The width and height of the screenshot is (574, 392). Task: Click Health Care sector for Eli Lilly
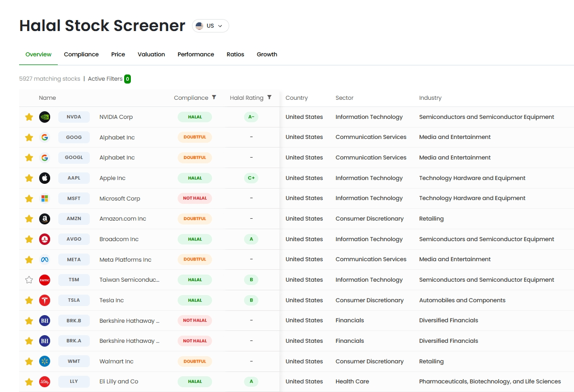(x=352, y=381)
